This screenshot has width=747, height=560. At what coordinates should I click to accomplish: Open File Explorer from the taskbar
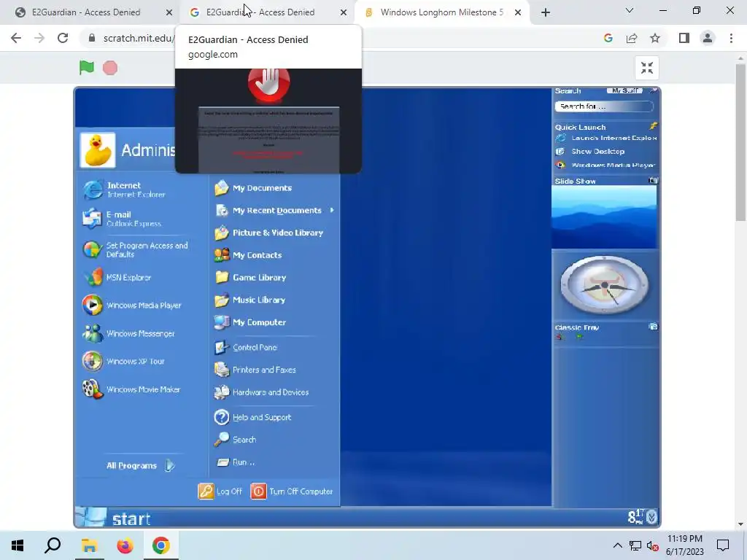point(89,545)
